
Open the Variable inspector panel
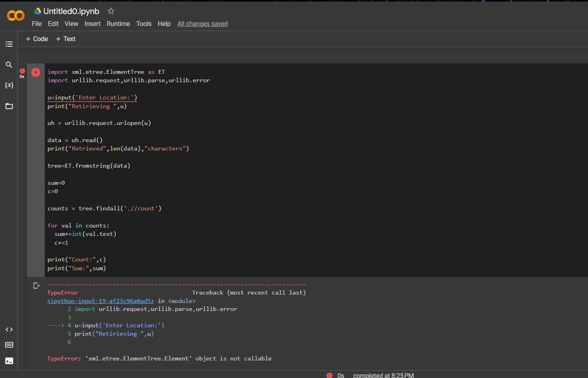click(9, 85)
